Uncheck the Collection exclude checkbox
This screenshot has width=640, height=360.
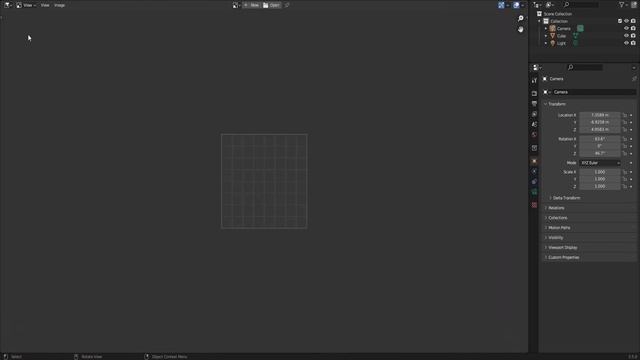[x=620, y=21]
